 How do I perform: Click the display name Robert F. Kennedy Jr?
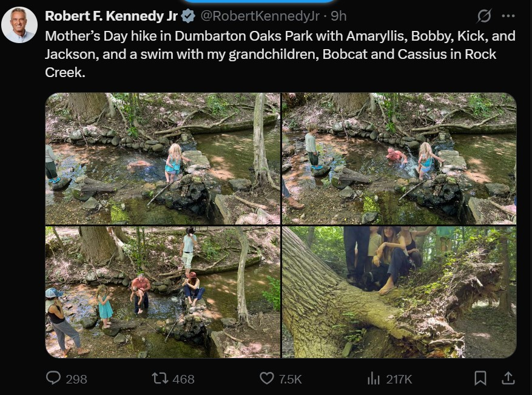click(x=111, y=16)
